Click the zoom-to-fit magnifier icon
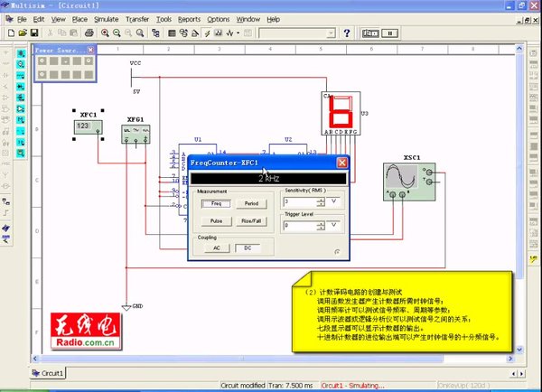 coord(140,33)
